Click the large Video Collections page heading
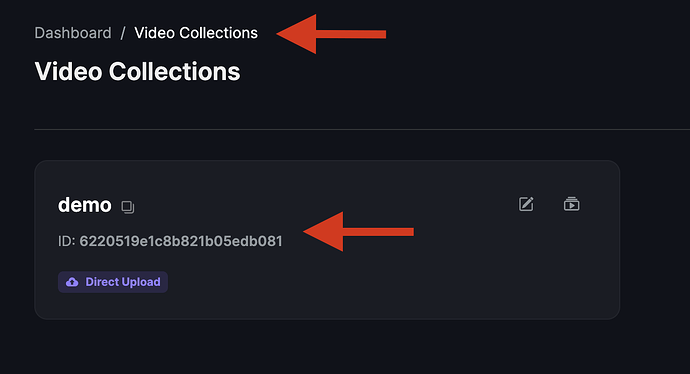Image resolution: width=690 pixels, height=374 pixels. pos(137,71)
